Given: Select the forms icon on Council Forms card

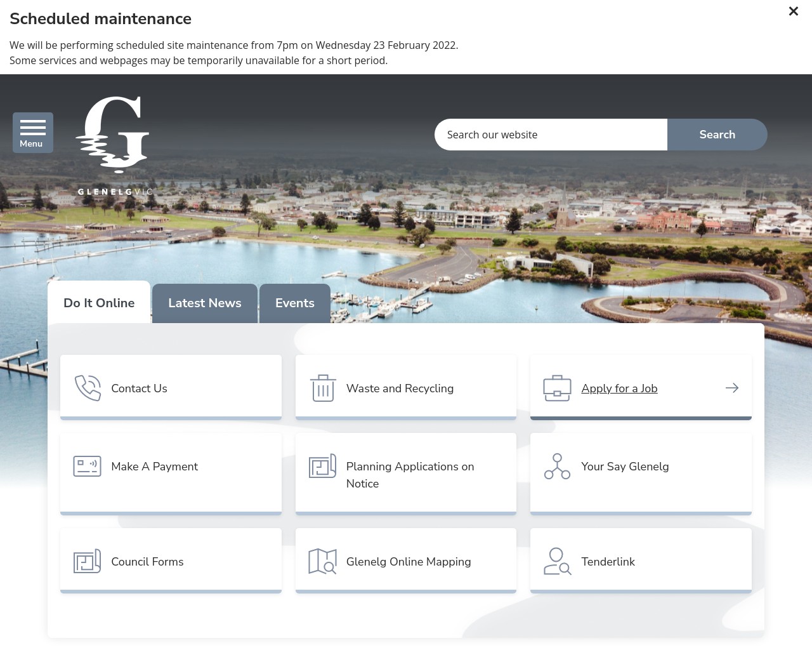Looking at the screenshot, I should tap(88, 561).
